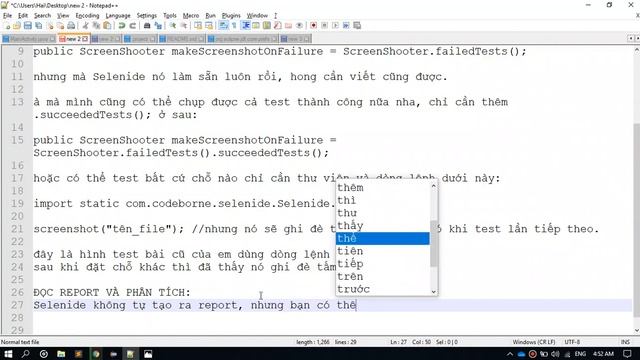Click the Copy toolbar icon
The height and width of the screenshot is (360, 640).
point(96,26)
